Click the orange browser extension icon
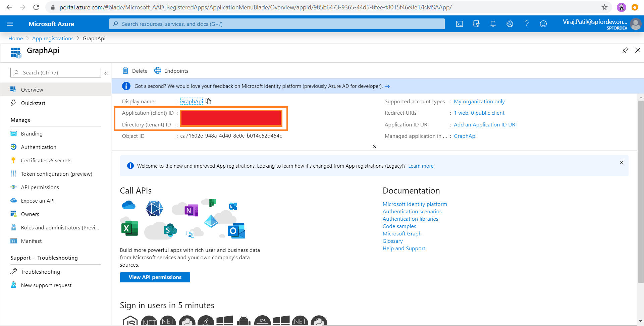This screenshot has width=644, height=326. coord(635,7)
